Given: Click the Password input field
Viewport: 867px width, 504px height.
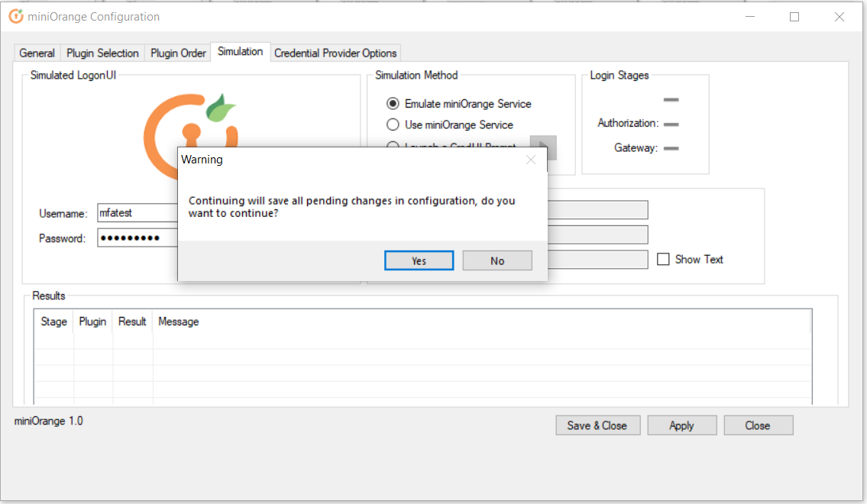Looking at the screenshot, I should [137, 237].
